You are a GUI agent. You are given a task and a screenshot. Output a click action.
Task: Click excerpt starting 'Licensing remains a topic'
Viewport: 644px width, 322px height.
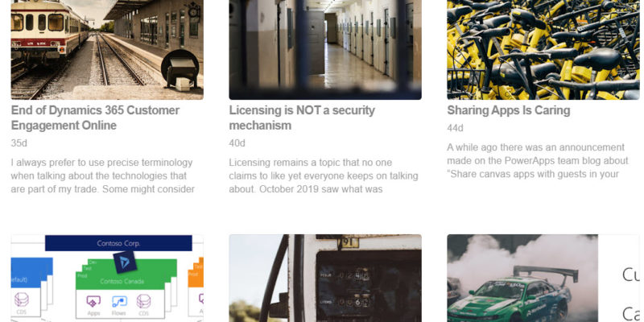coord(324,175)
